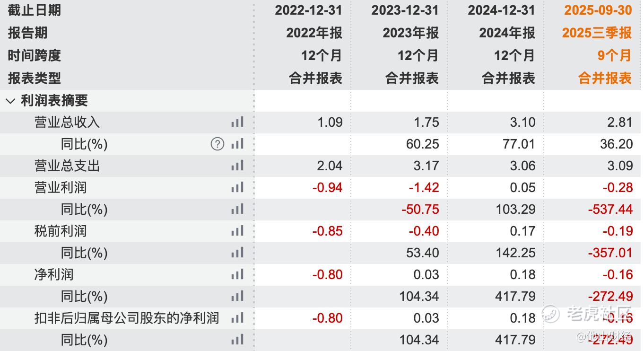Select the 营业总收入 row label
Image resolution: width=644 pixels, height=351 pixels.
(67, 122)
